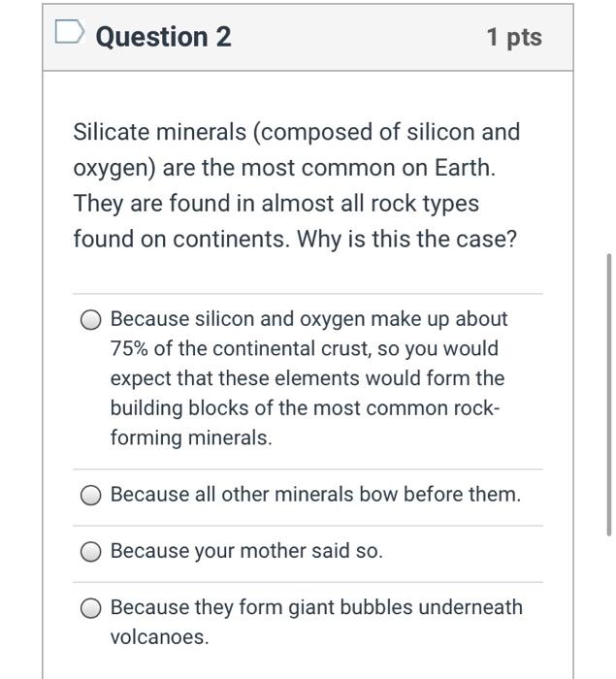Click the line '75% of the continental crust, so you would'

(x=304, y=348)
